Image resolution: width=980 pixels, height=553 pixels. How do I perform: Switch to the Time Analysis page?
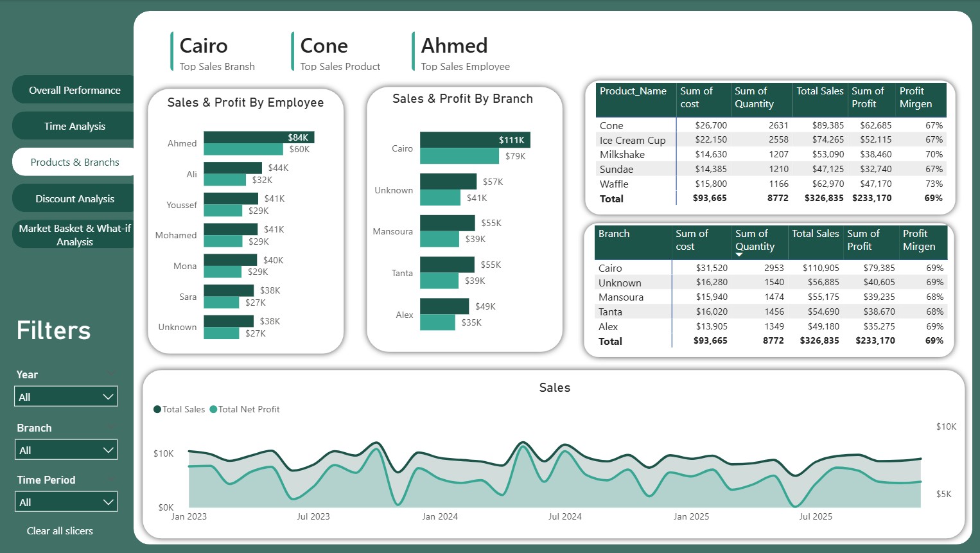tap(74, 127)
